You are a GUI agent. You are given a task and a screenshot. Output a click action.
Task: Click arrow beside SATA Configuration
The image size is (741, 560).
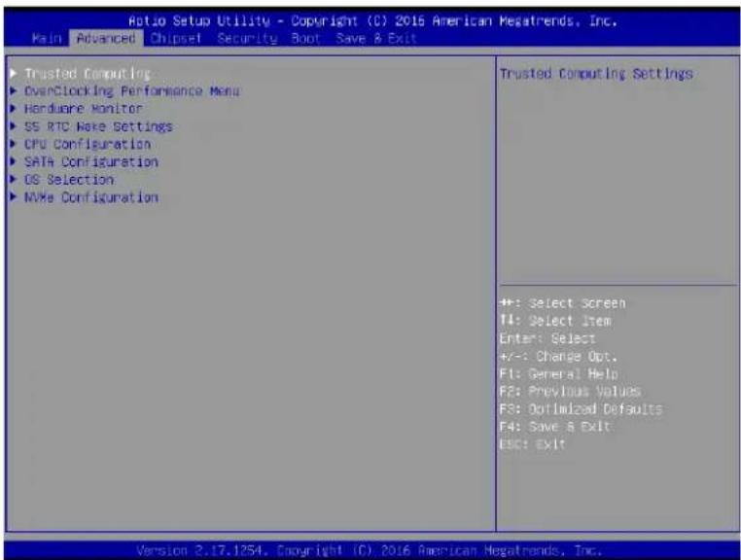tap(14, 161)
